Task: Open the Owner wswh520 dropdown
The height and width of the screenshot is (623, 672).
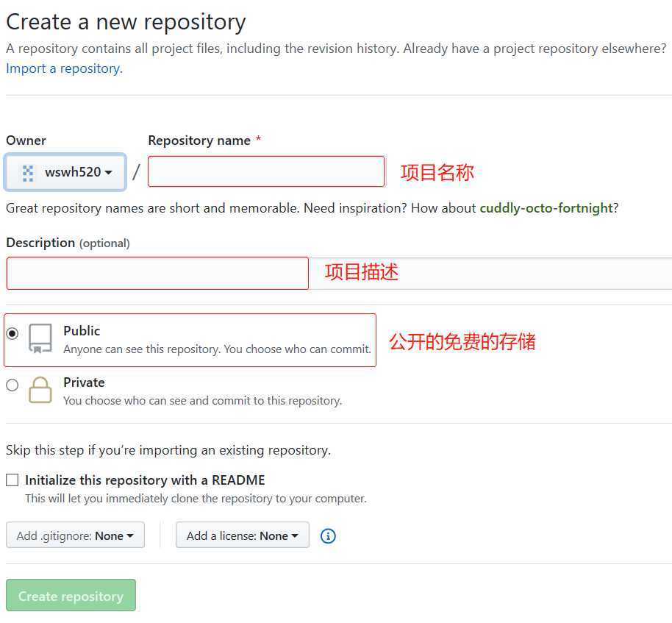Action: coord(65,172)
